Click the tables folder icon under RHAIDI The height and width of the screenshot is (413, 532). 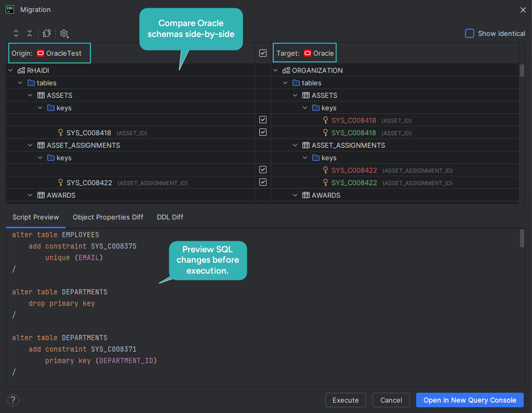[31, 83]
